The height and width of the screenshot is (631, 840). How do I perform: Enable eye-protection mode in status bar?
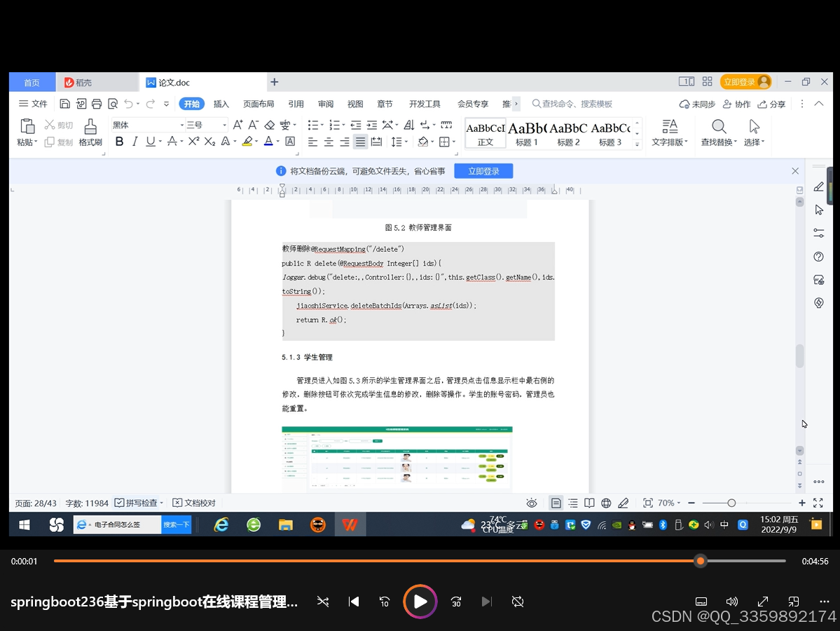pos(532,503)
